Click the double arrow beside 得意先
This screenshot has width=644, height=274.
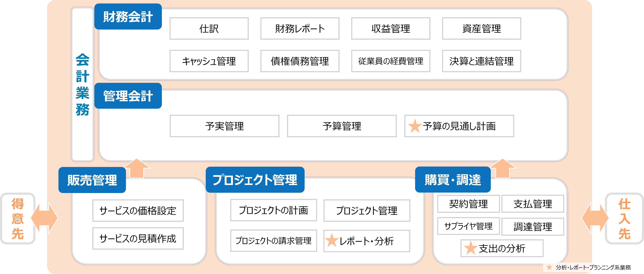coord(44,218)
